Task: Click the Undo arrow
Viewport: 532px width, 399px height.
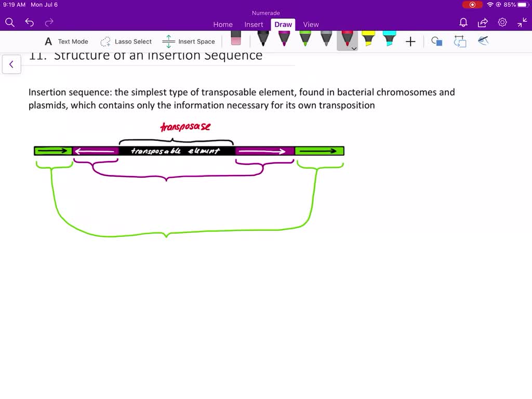Action: [29, 22]
